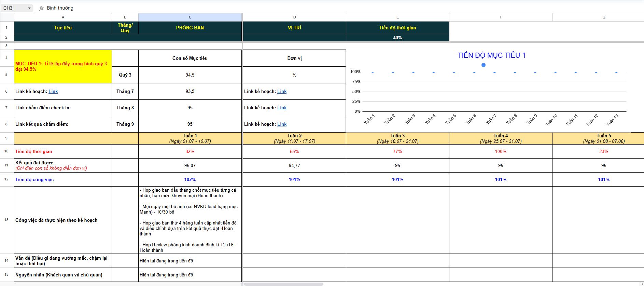Screen dimensions: 644x286
Task: Select the 'Tuần 3' week header cell
Action: pyautogui.click(x=397, y=138)
